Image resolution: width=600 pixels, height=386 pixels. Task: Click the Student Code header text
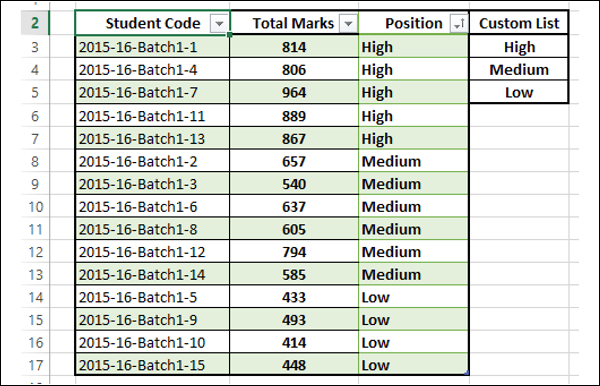[x=153, y=23]
